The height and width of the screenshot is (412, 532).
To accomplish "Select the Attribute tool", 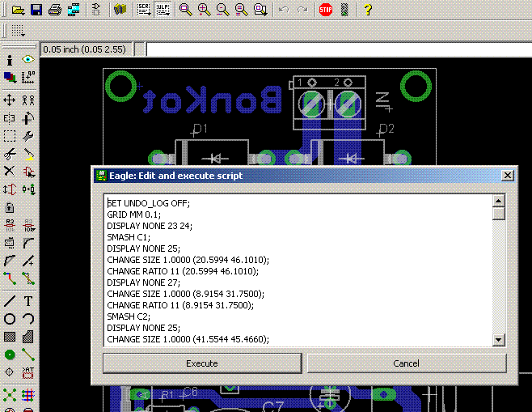I will (x=28, y=372).
